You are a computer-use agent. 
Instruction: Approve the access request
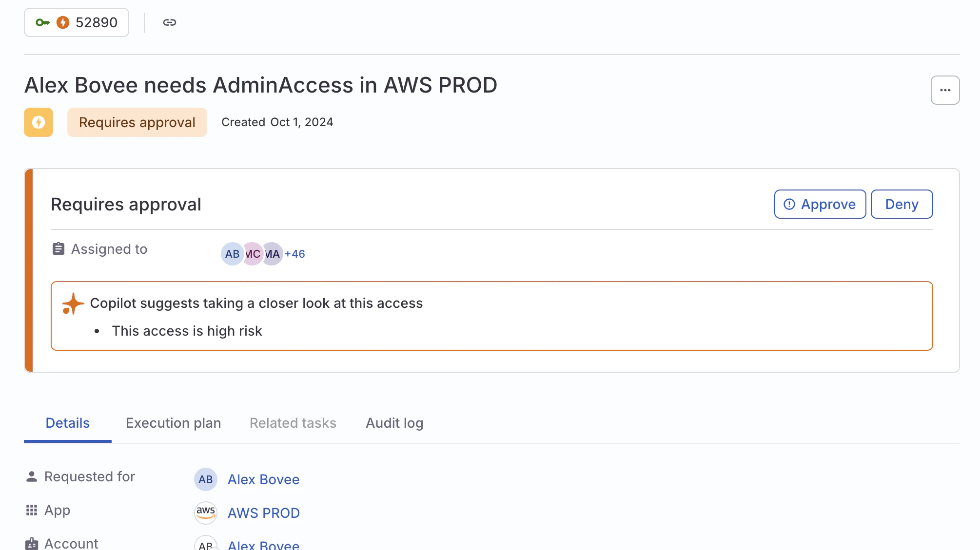tap(820, 204)
